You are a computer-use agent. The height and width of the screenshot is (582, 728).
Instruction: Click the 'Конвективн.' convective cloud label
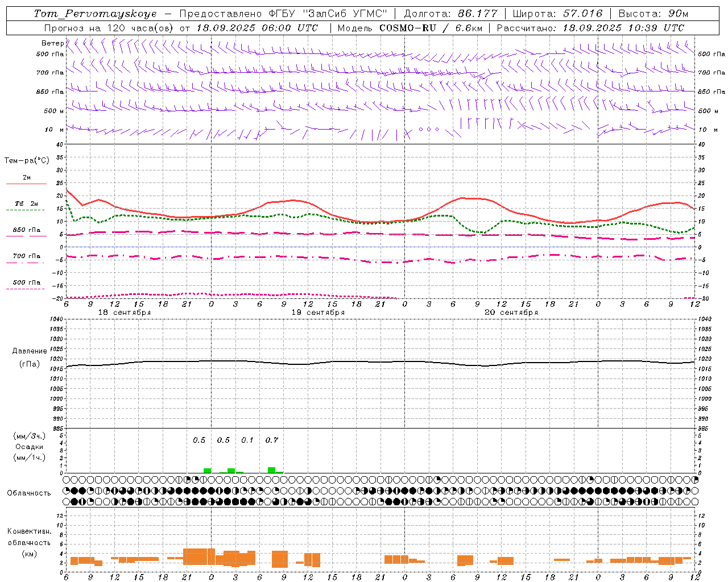click(x=29, y=531)
